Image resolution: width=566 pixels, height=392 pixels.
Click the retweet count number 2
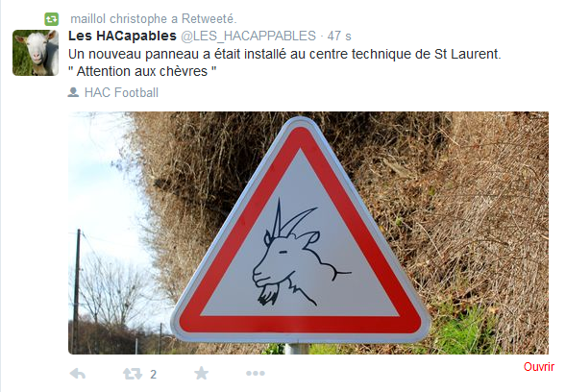point(153,375)
